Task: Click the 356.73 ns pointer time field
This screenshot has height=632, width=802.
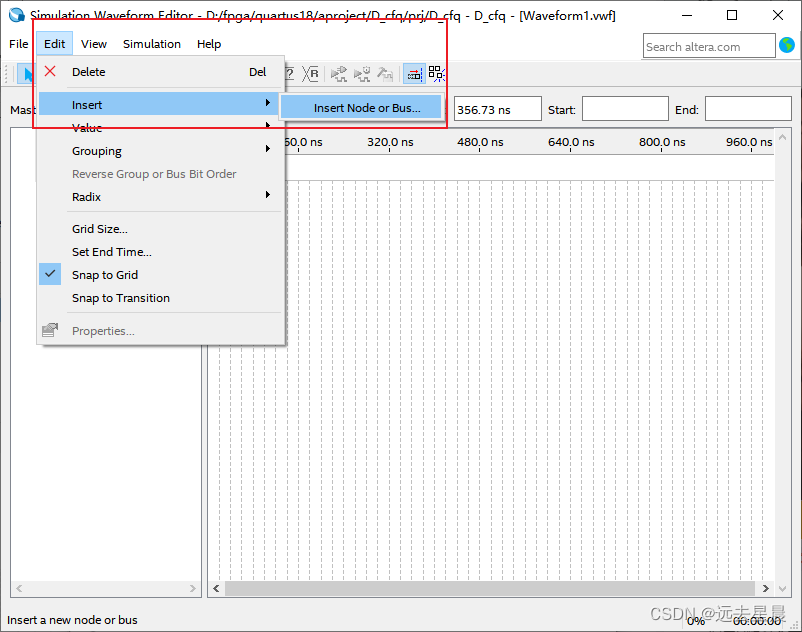Action: pos(497,109)
